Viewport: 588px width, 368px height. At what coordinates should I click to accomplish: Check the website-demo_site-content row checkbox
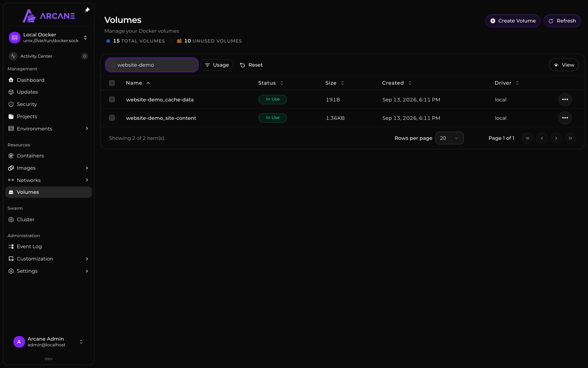point(112,118)
